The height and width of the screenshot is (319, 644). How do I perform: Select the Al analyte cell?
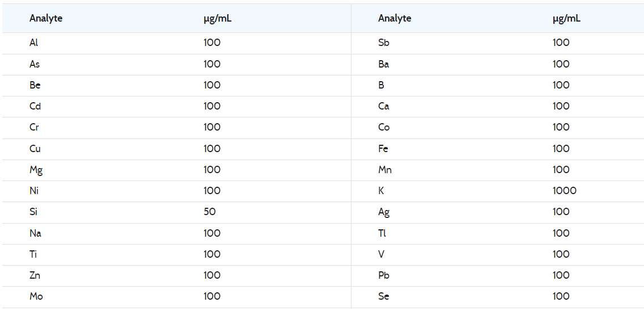coord(33,43)
